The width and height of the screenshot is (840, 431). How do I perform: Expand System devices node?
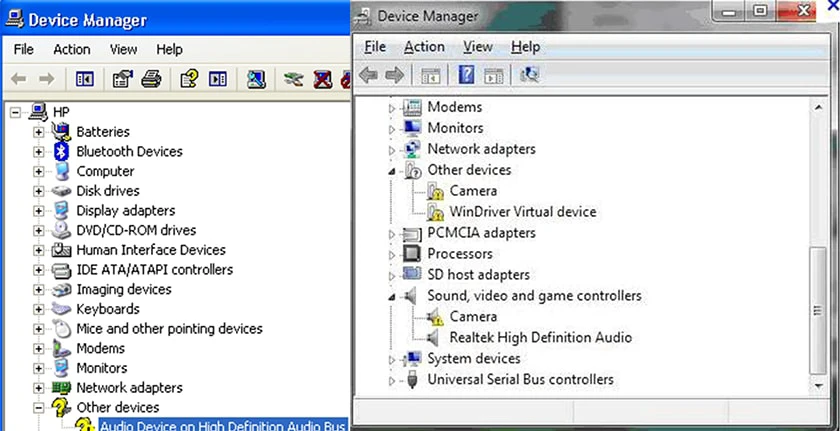pyautogui.click(x=392, y=360)
